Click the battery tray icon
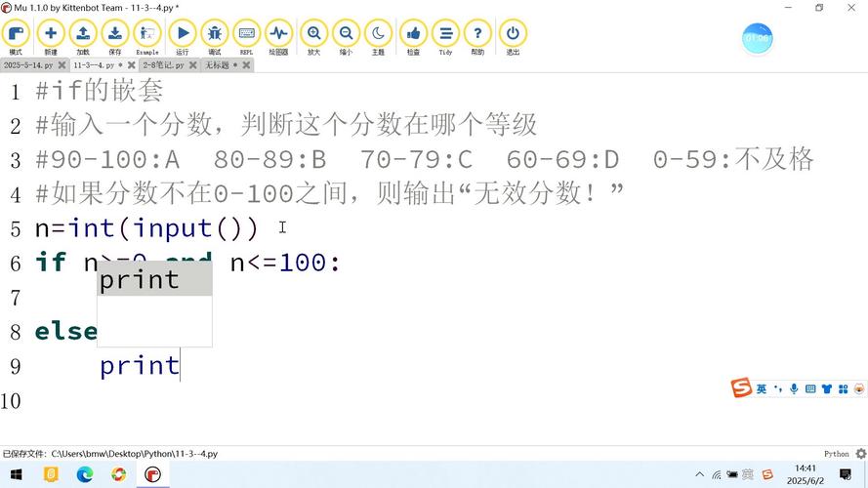The image size is (868, 488). point(732,474)
